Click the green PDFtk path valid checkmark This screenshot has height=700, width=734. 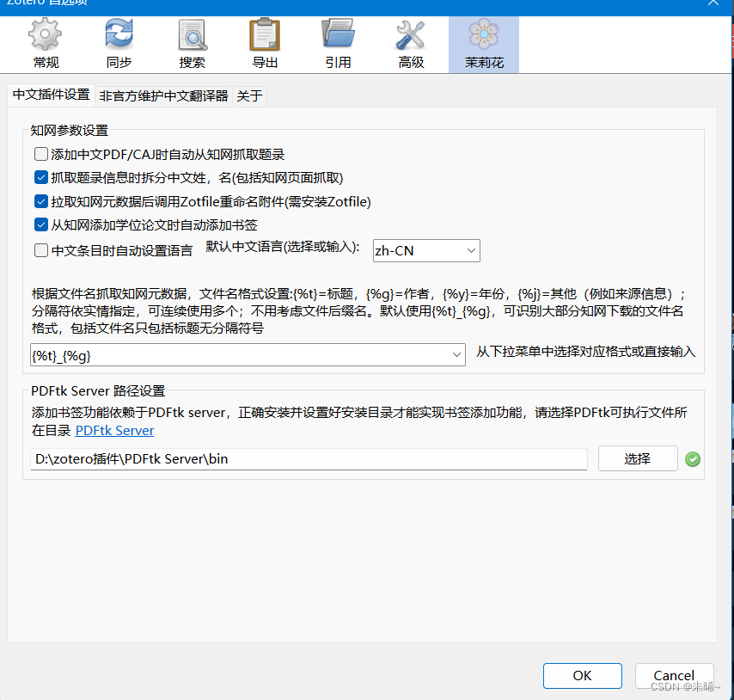(x=693, y=459)
